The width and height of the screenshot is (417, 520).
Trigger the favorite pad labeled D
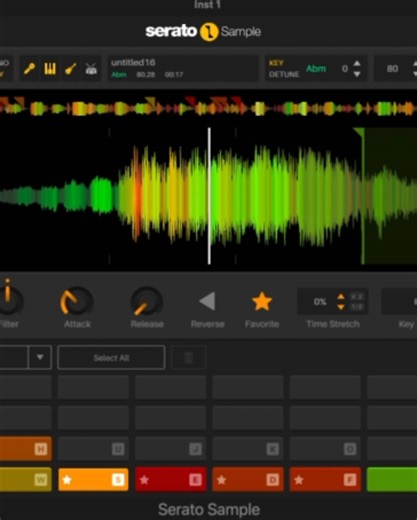[248, 479]
